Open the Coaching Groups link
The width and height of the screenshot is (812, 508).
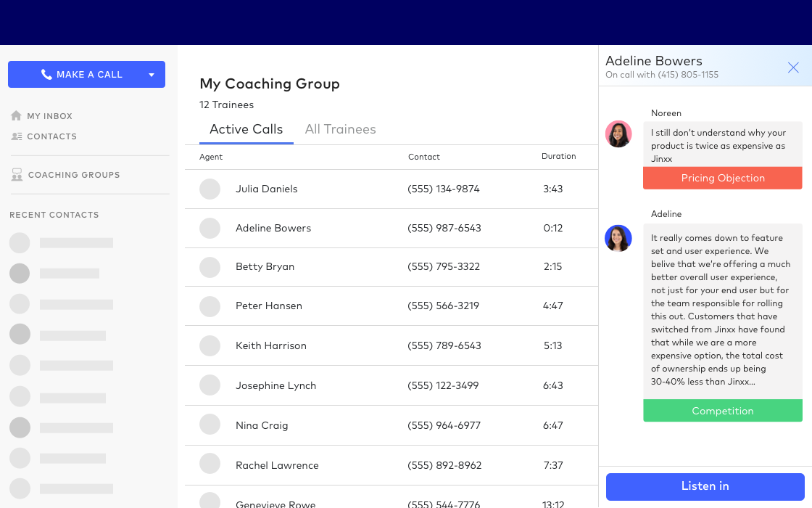73,175
